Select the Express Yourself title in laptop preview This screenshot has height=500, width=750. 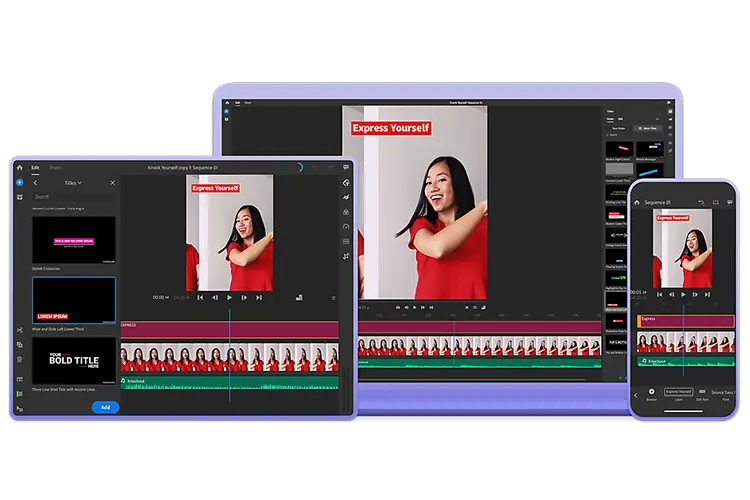tap(391, 128)
